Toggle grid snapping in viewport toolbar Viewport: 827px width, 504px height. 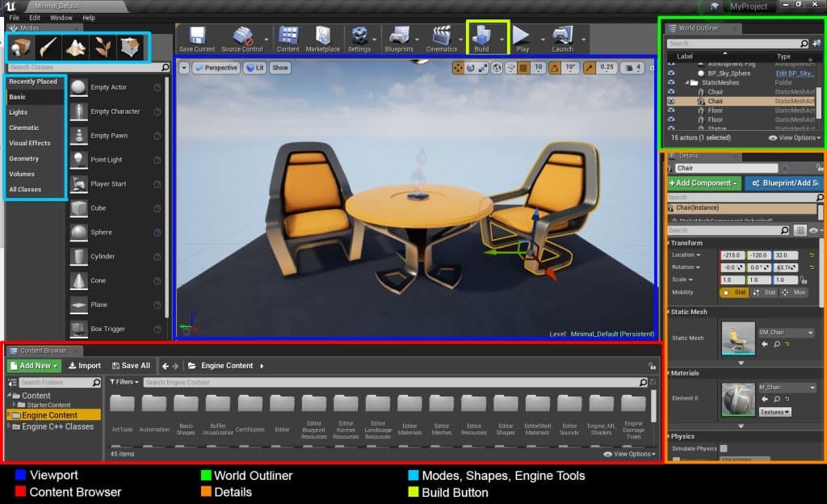523,68
